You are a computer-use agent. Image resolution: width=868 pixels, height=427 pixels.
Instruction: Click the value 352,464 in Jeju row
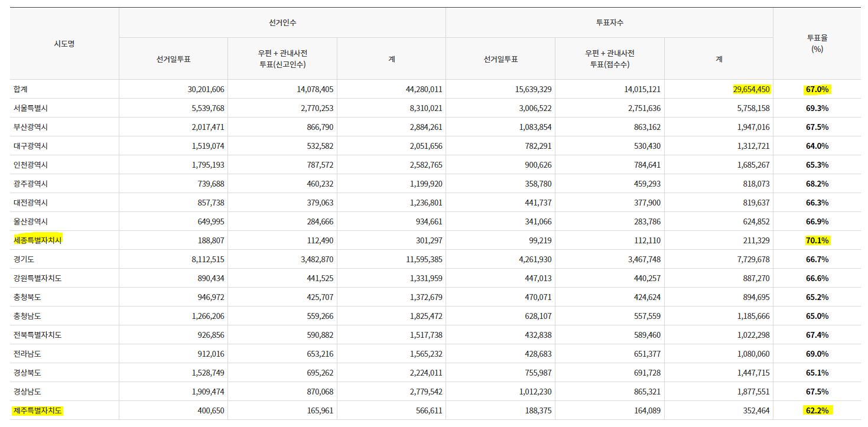coord(756,410)
